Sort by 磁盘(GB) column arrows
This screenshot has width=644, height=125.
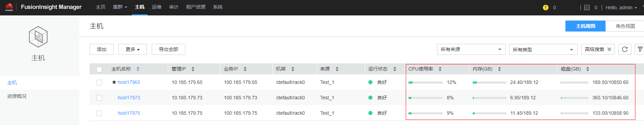[x=588, y=69]
